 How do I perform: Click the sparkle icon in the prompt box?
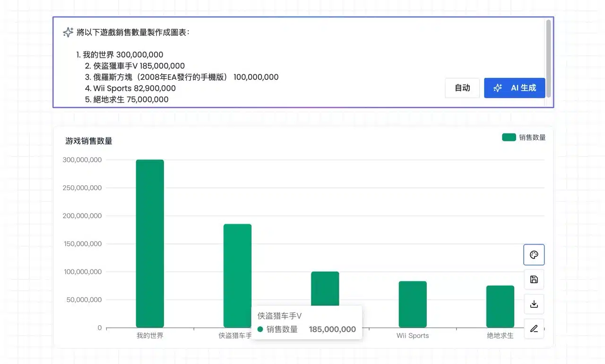[x=68, y=32]
